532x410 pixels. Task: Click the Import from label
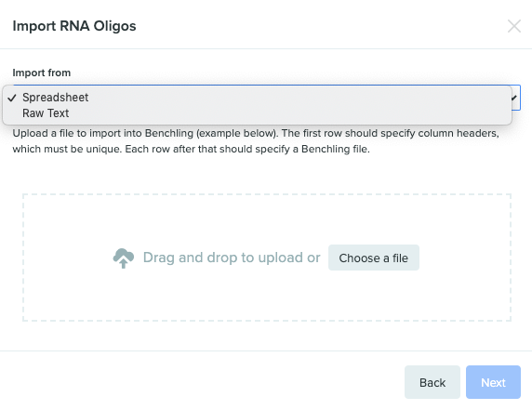(x=42, y=73)
